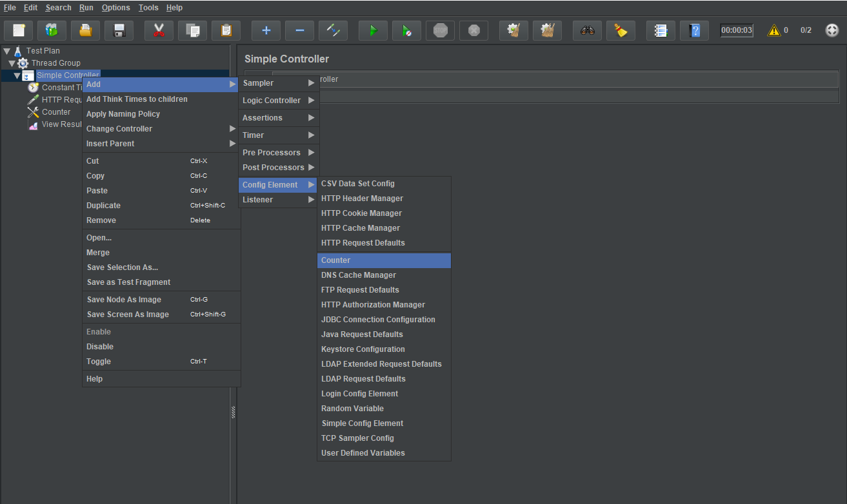Screen dimensions: 847x504
Task: Expand the Pre Processors submenu
Action: point(278,153)
